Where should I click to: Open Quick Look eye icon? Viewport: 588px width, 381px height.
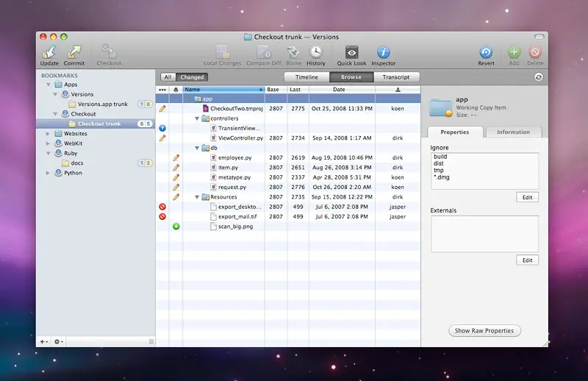pos(351,52)
